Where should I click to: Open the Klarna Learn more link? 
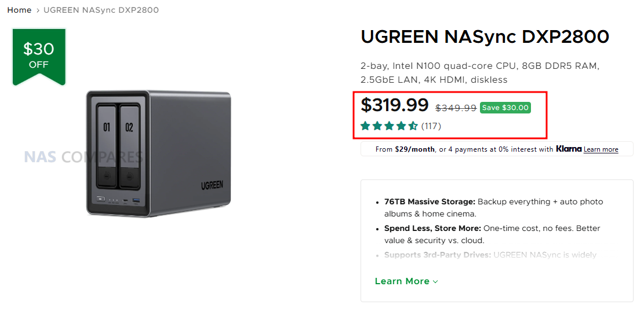pos(601,149)
